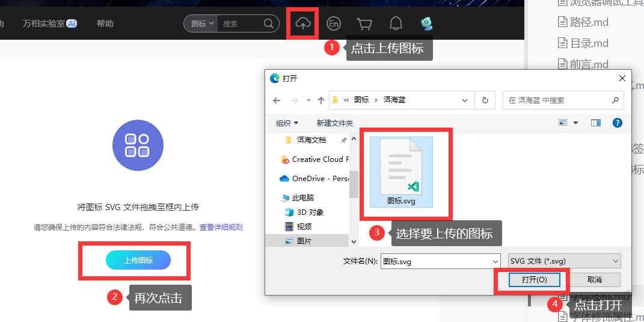Select the 图标.svg file thumbnail
Image resolution: width=644 pixels, height=322 pixels.
click(x=401, y=172)
